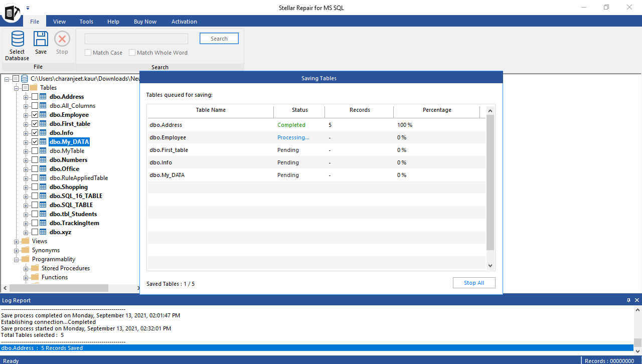
Task: Click the search text input field
Action: tap(136, 39)
